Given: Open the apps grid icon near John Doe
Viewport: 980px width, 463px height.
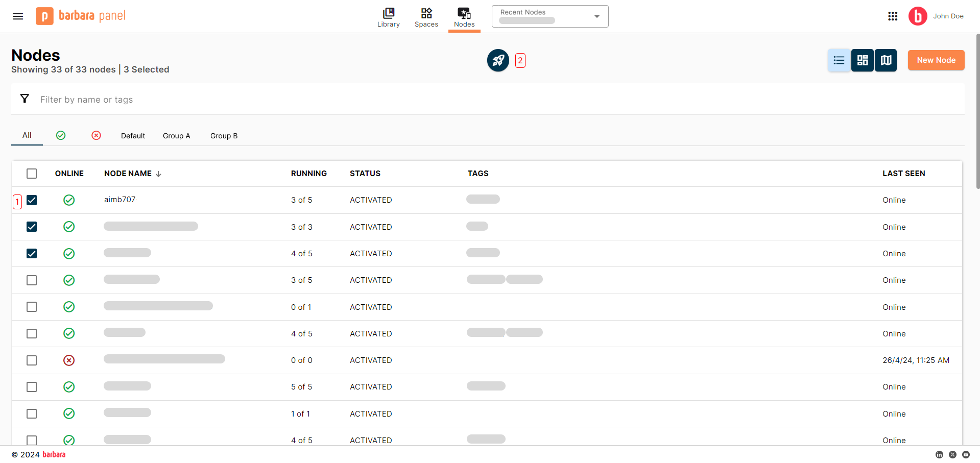Looking at the screenshot, I should pos(893,16).
